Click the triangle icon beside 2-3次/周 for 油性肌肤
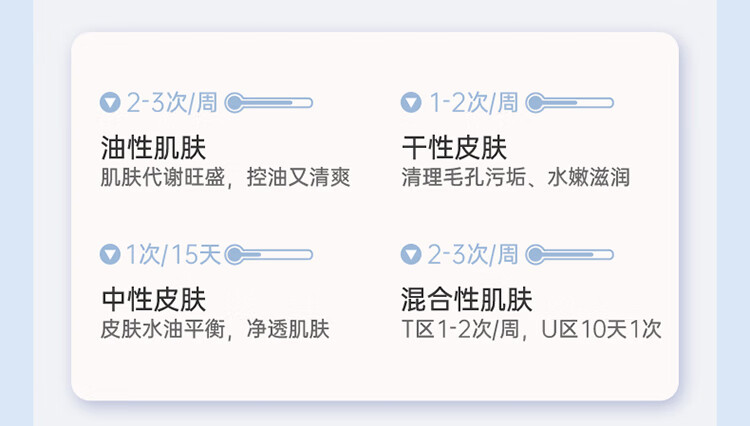 110,103
